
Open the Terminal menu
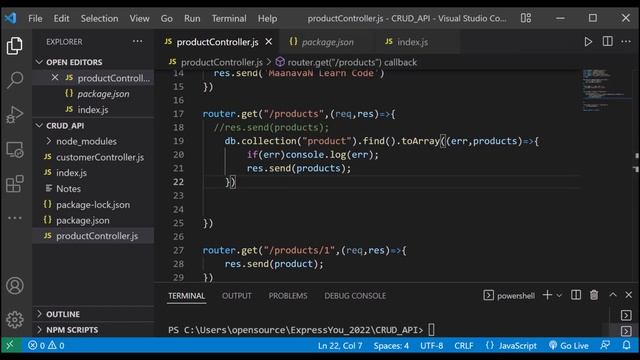pos(229,18)
